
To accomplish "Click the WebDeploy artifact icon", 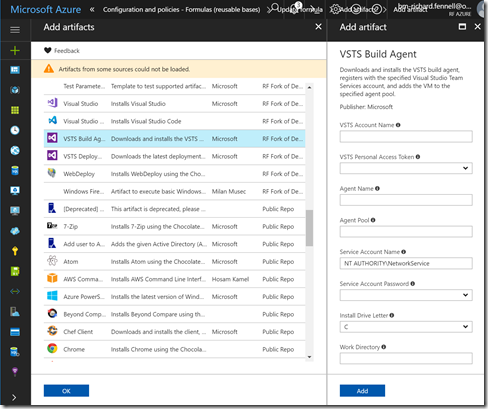I will pyautogui.click(x=52, y=173).
